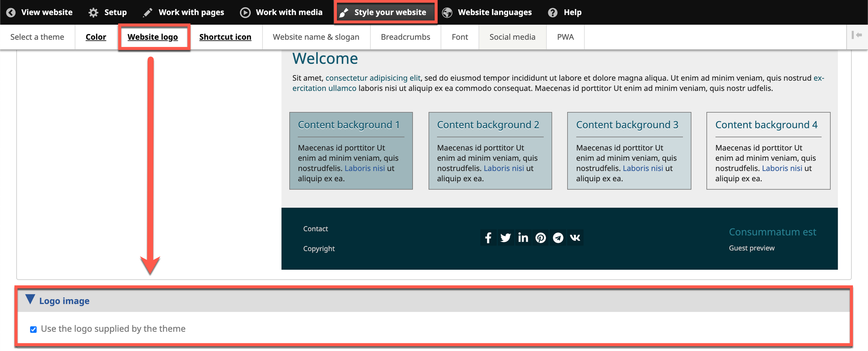Open Website languages globe menu
The height and width of the screenshot is (351, 868).
[487, 12]
